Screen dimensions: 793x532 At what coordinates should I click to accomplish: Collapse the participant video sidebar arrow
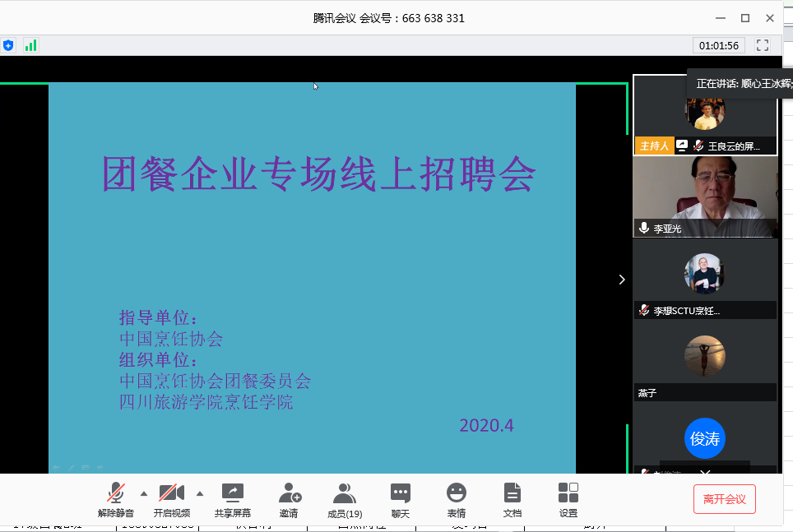622,280
